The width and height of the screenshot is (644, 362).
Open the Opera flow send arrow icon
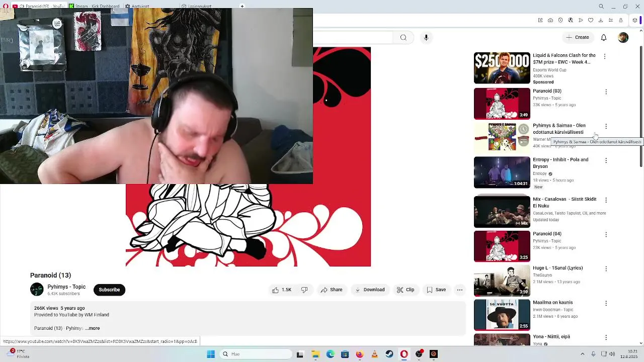[581, 20]
